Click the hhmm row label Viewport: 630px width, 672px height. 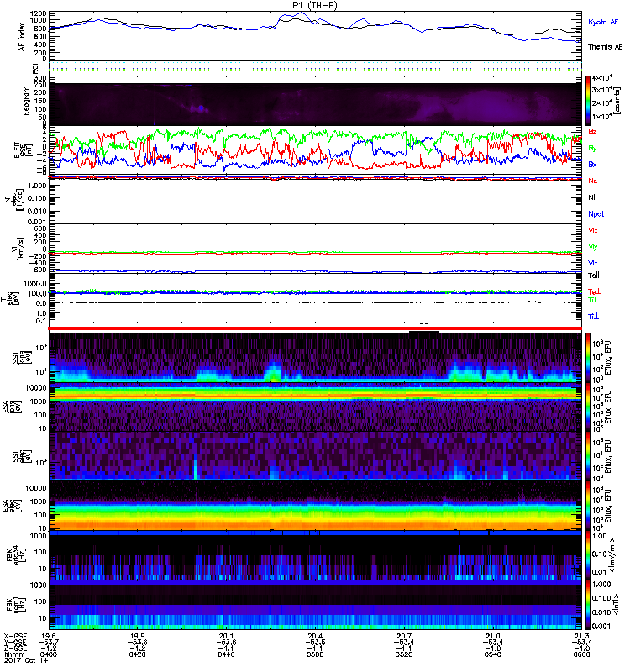coord(14,654)
